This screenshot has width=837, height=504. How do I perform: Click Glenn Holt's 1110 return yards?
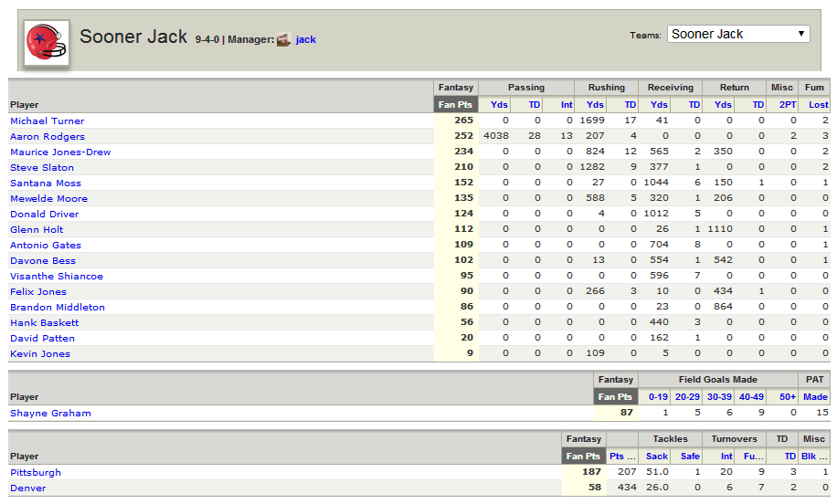720,228
